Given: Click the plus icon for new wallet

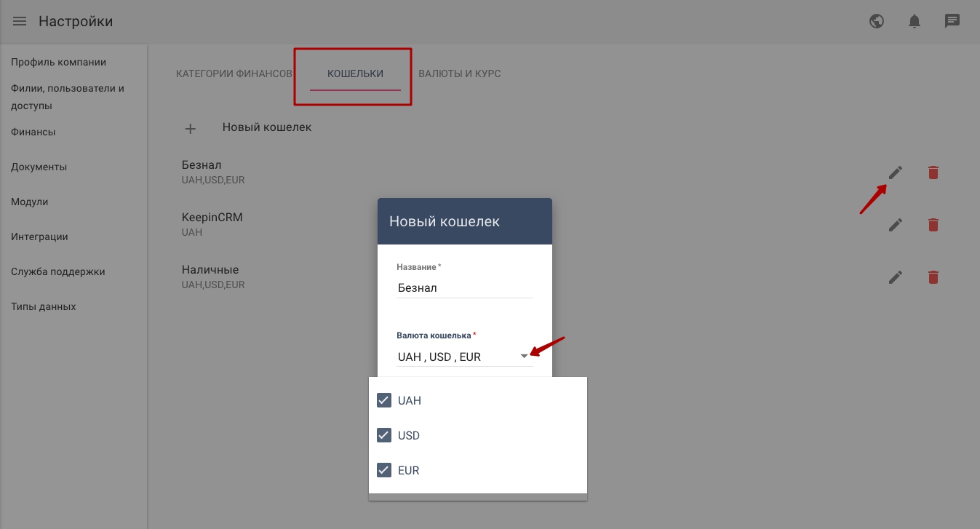Looking at the screenshot, I should click(190, 129).
